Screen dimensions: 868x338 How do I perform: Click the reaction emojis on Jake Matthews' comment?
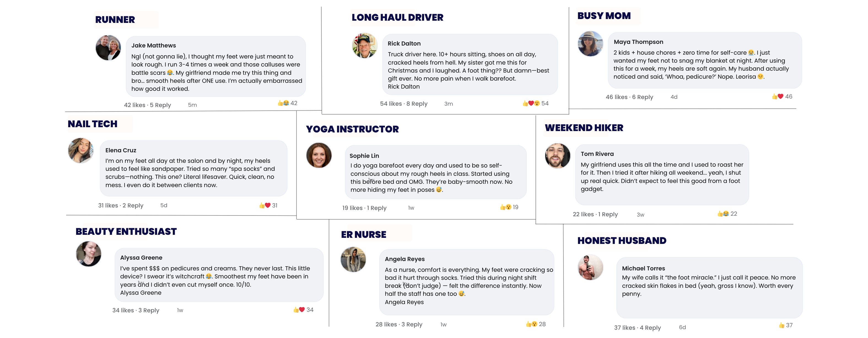(283, 103)
